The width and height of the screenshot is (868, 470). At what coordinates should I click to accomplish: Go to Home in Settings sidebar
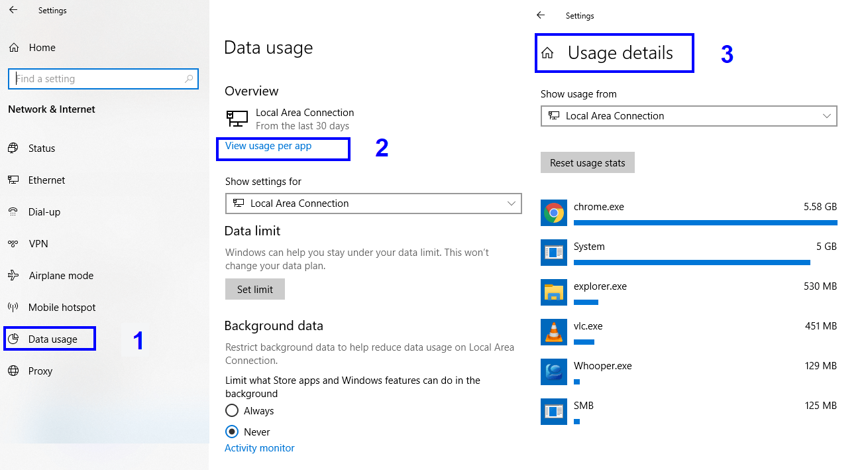pos(42,48)
